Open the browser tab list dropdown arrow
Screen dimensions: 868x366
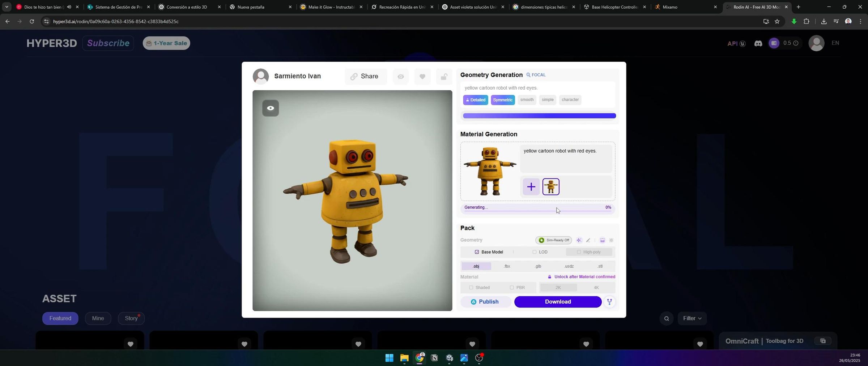click(x=7, y=7)
